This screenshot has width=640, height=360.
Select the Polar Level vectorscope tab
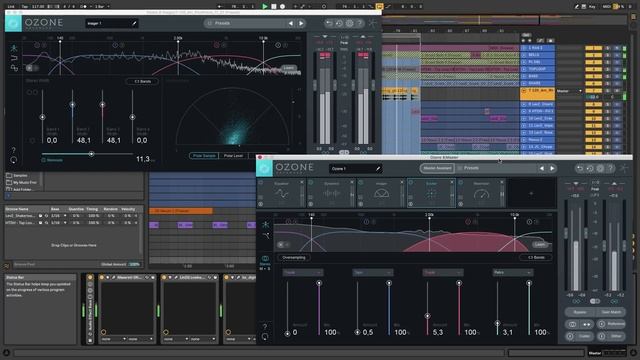[233, 156]
